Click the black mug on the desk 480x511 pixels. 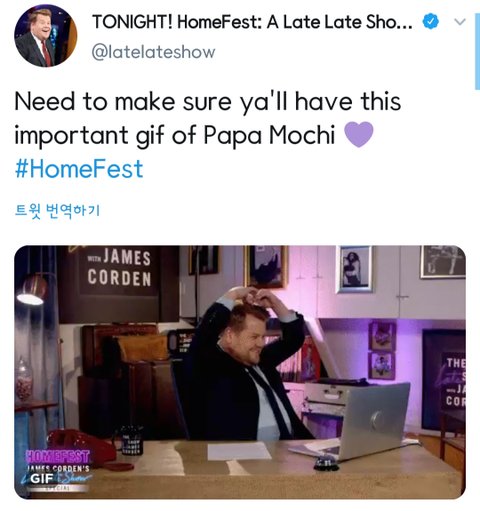[x=132, y=439]
